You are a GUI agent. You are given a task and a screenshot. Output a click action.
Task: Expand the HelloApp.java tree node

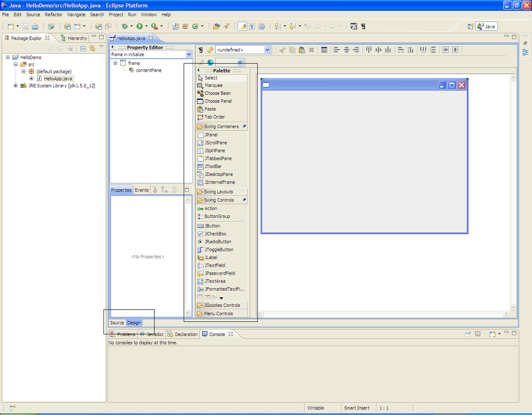pos(31,79)
